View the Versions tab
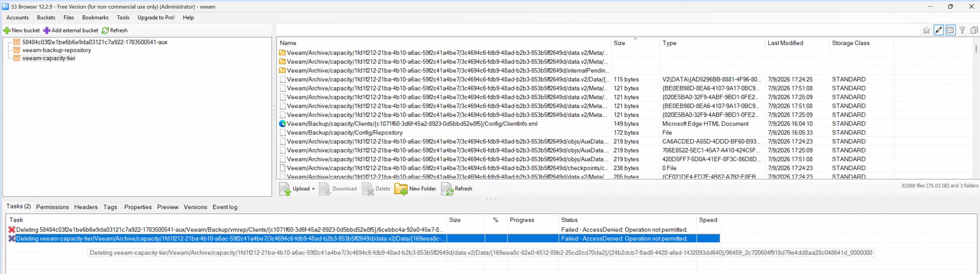The image size is (980, 274). tap(196, 207)
